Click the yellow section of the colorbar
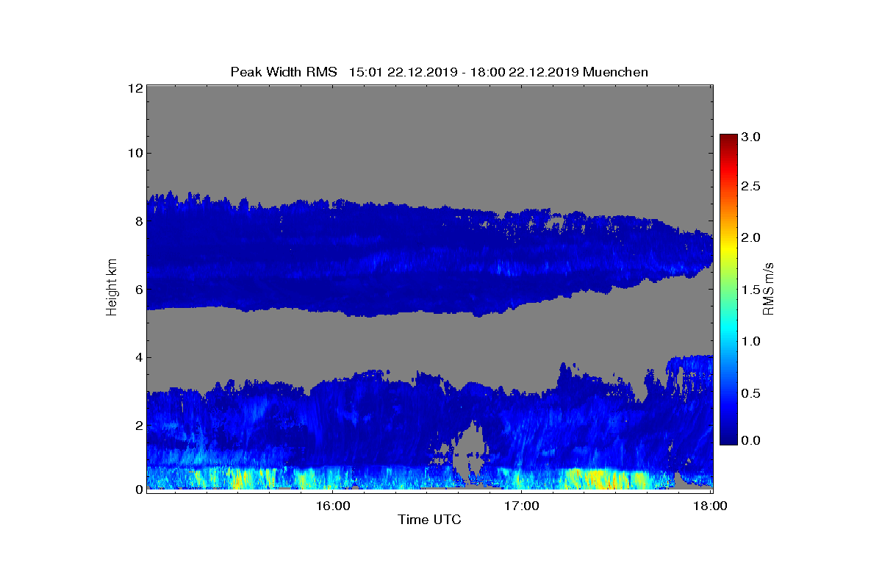Image resolution: width=882 pixels, height=588 pixels. (x=728, y=250)
